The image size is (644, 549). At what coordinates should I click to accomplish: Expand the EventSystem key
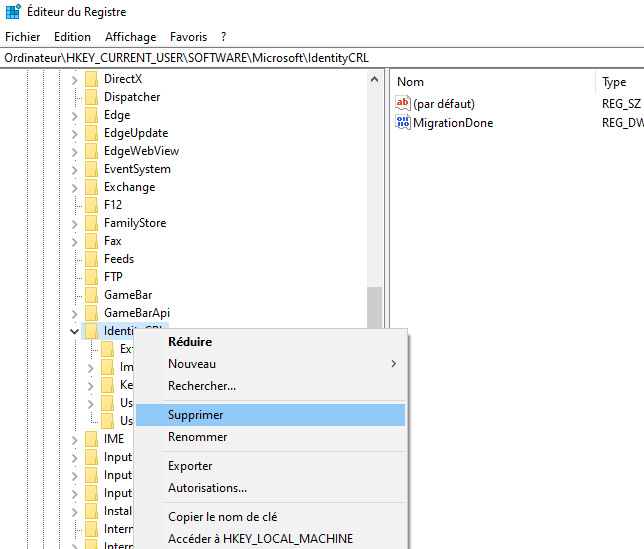(74, 170)
